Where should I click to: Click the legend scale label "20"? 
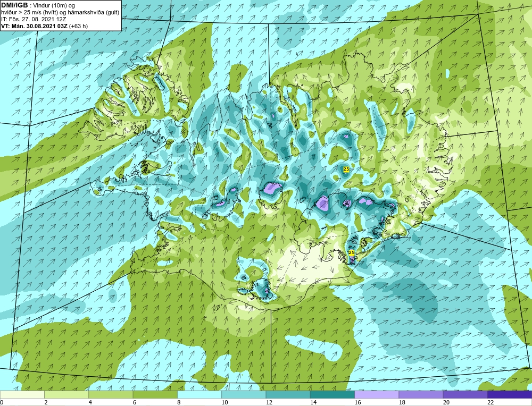[x=446, y=402]
